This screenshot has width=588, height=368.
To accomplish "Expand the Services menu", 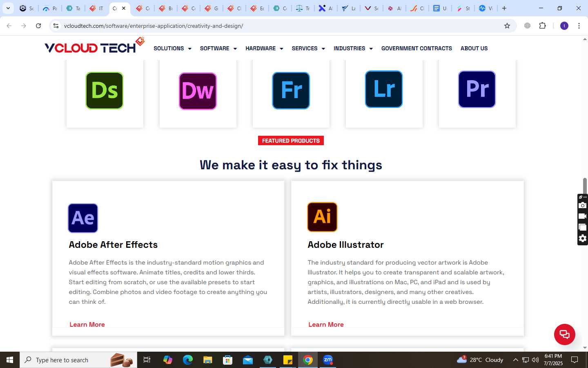I will coord(308,48).
